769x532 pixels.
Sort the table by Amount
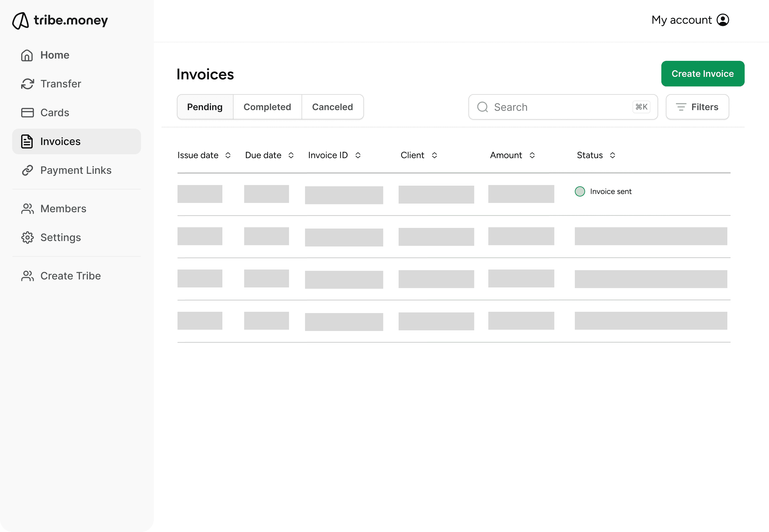[532, 155]
